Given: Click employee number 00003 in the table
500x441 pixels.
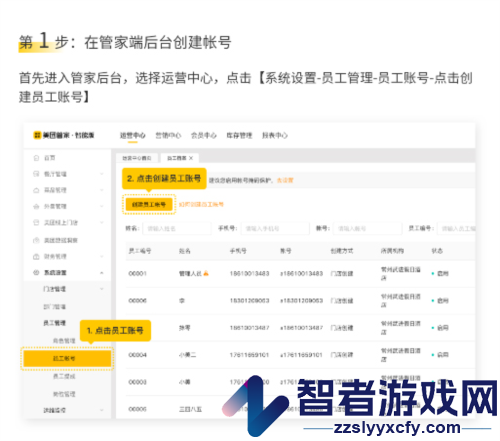Looking at the screenshot, I should (x=137, y=382).
